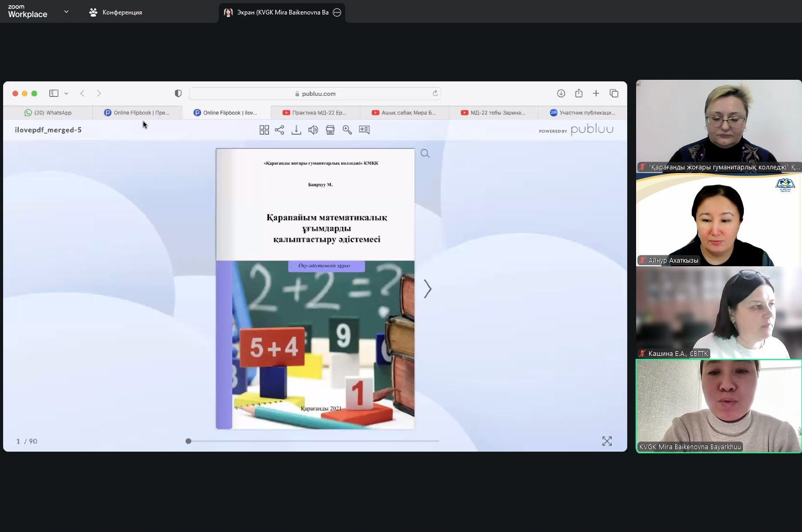Screen dimensions: 802x532
Task: Click the publuu.com address bar
Action: pyautogui.click(x=315, y=94)
